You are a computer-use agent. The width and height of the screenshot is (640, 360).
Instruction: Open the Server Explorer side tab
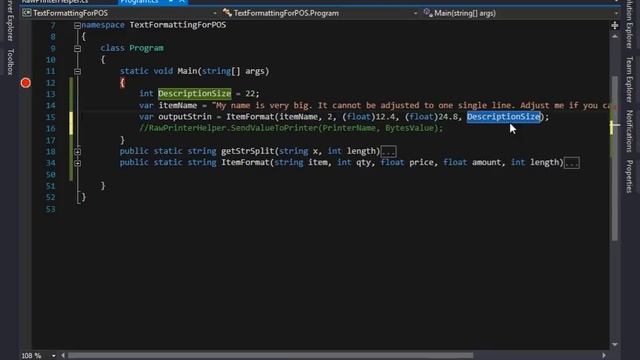11,20
